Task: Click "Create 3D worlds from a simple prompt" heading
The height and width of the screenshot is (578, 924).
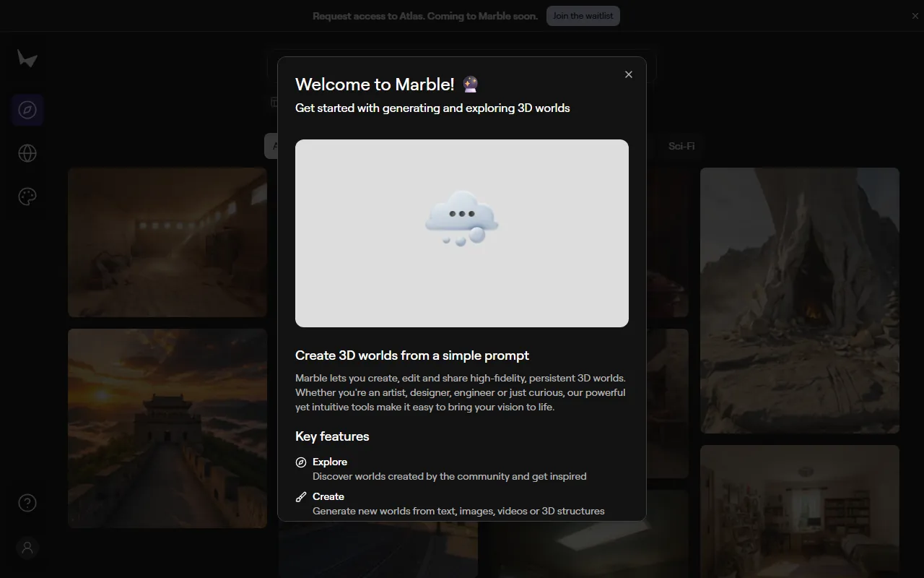Action: (412, 355)
